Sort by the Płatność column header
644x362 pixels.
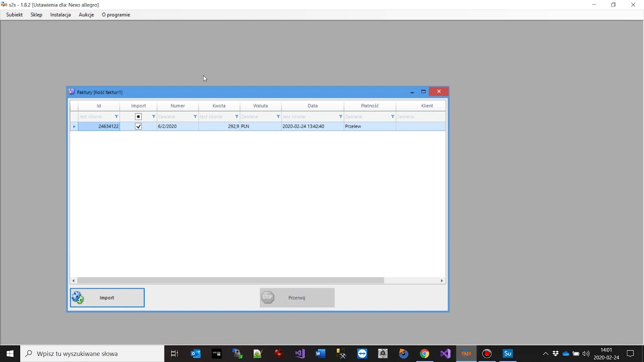(x=370, y=106)
